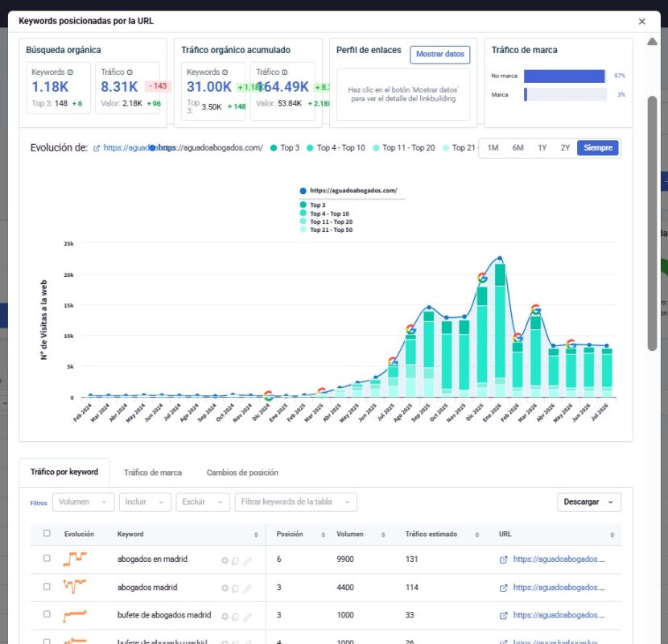
Task: Switch to the Cambios de posición tab
Action: (x=242, y=473)
